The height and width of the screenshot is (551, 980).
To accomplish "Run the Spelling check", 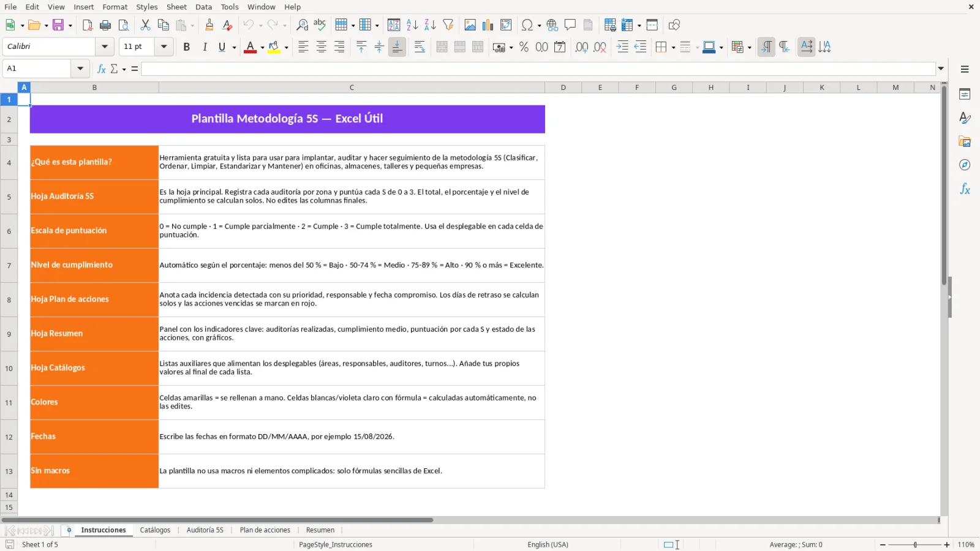I will pyautogui.click(x=320, y=25).
